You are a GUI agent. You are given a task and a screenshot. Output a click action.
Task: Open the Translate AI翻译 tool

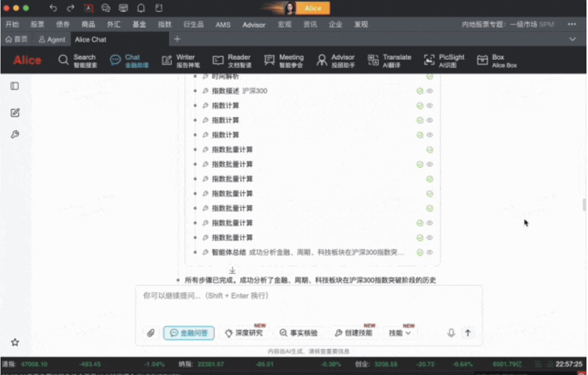389,60
